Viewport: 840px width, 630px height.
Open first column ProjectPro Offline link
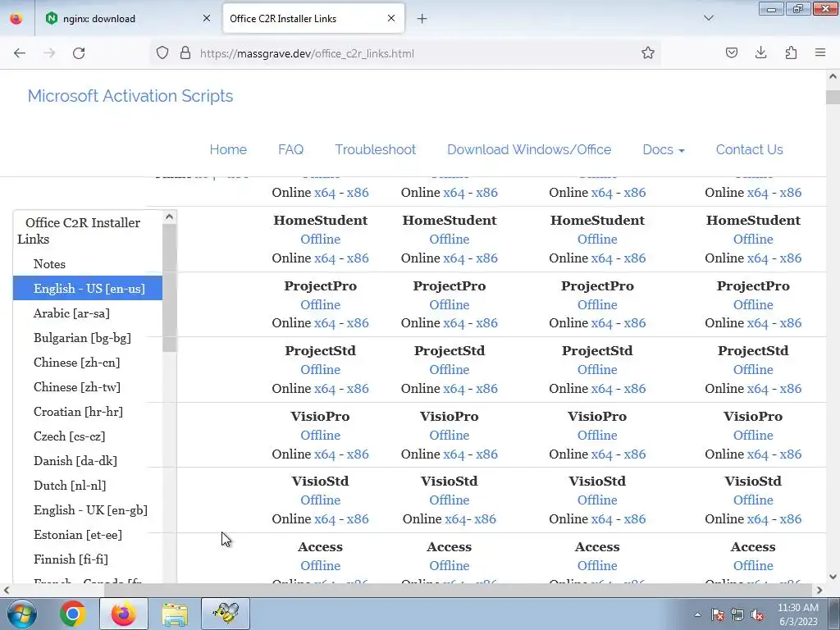321,304
